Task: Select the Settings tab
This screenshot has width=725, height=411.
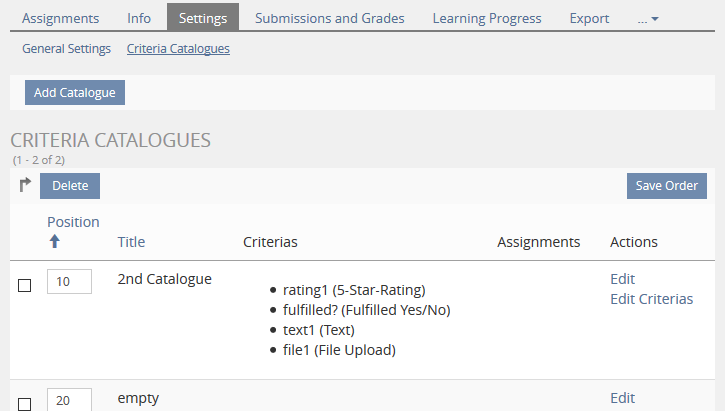Action: [203, 18]
